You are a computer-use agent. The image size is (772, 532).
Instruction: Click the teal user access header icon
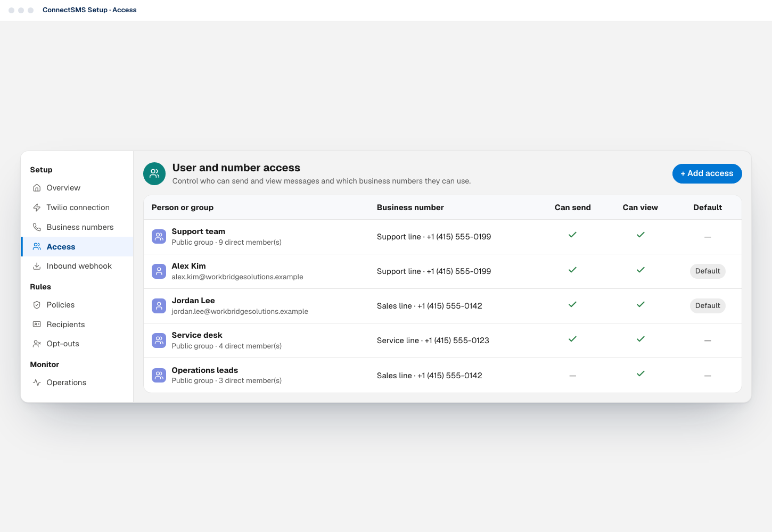click(x=154, y=173)
